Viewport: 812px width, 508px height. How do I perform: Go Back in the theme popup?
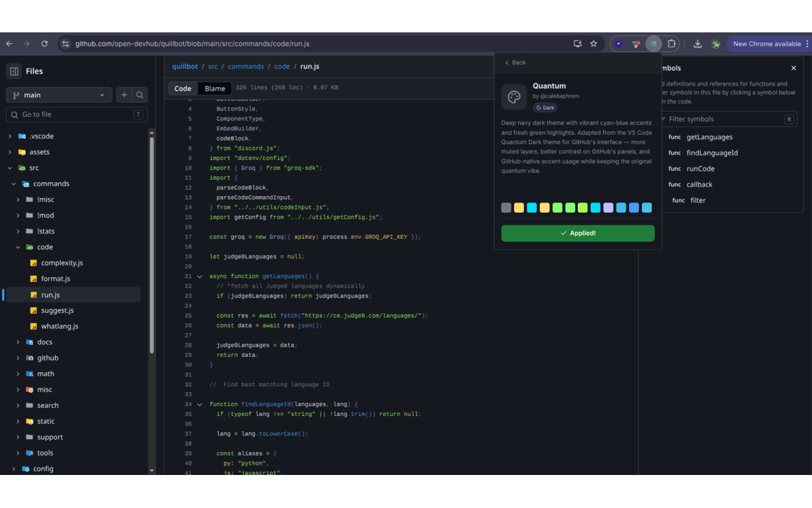point(515,62)
